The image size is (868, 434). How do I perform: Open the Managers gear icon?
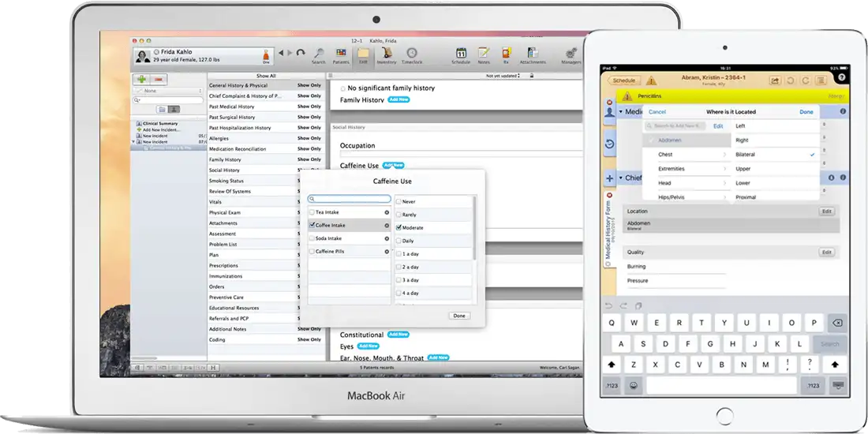pyautogui.click(x=571, y=54)
